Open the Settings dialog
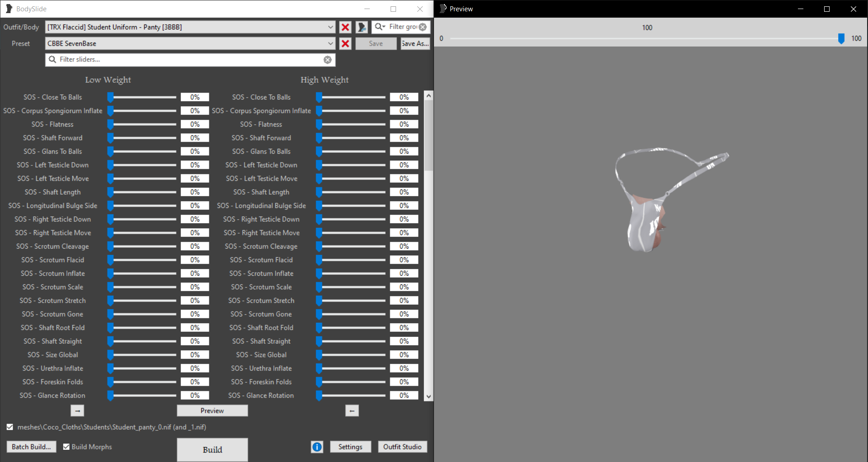This screenshot has width=868, height=462. tap(350, 447)
